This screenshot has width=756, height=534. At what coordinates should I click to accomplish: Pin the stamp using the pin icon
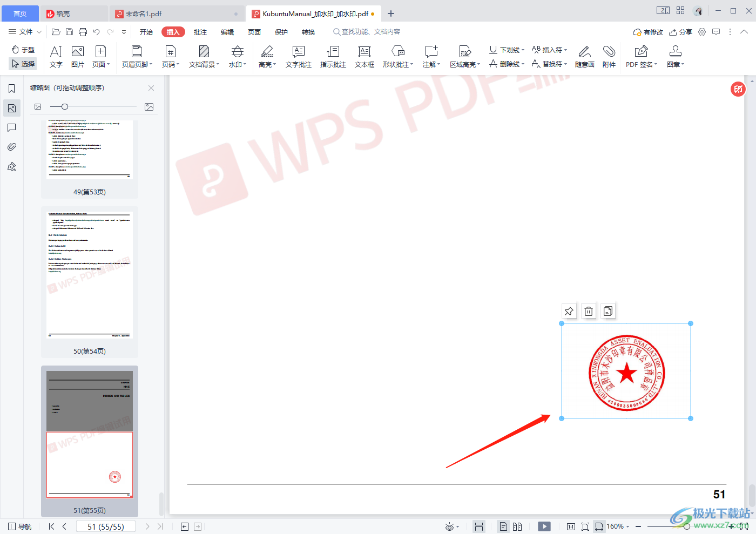coord(569,311)
